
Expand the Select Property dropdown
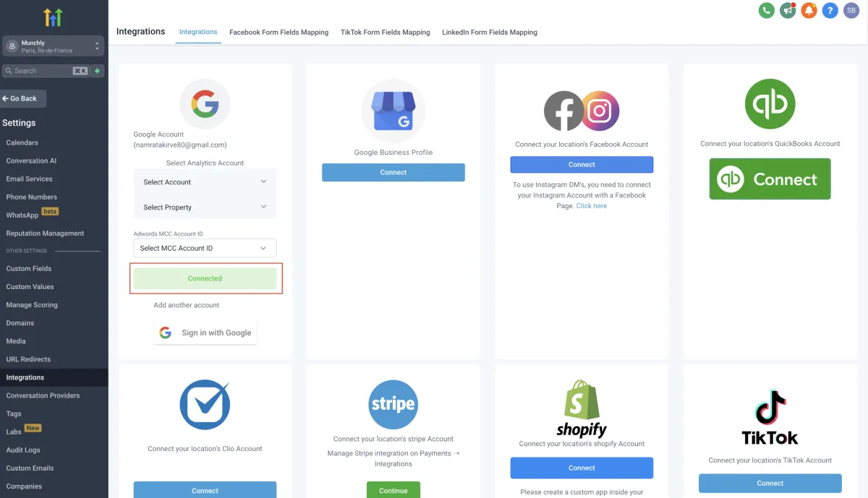pyautogui.click(x=205, y=207)
